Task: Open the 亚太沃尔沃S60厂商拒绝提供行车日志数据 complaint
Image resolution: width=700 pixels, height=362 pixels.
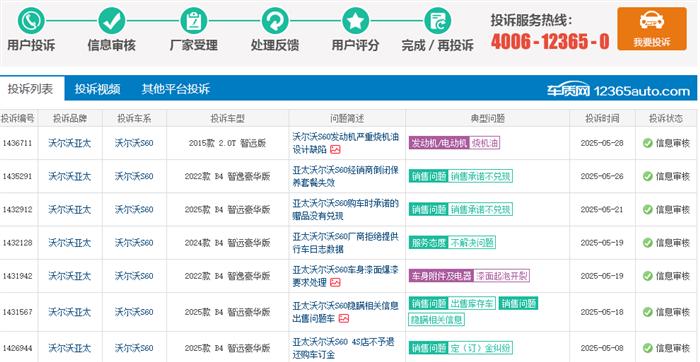Action: tap(345, 243)
